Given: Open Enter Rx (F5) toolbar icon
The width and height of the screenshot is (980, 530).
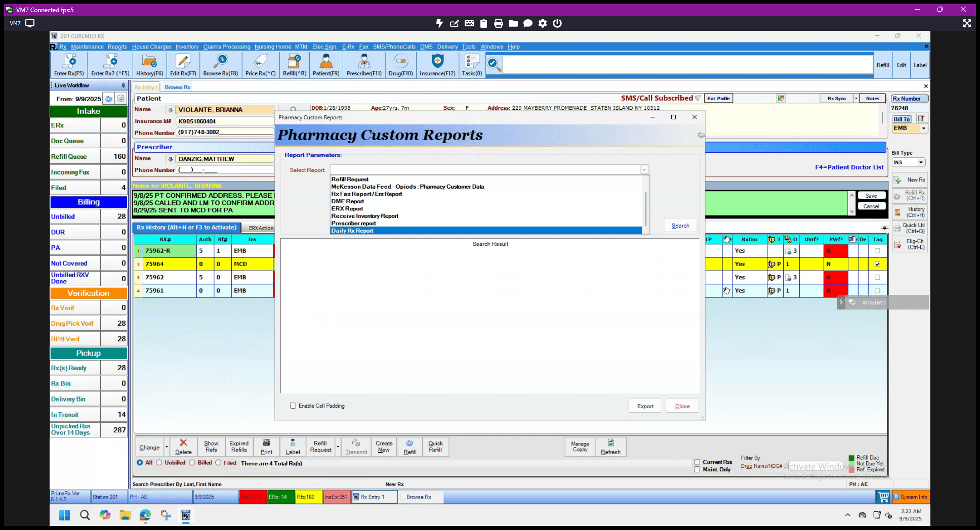Looking at the screenshot, I should pyautogui.click(x=69, y=65).
